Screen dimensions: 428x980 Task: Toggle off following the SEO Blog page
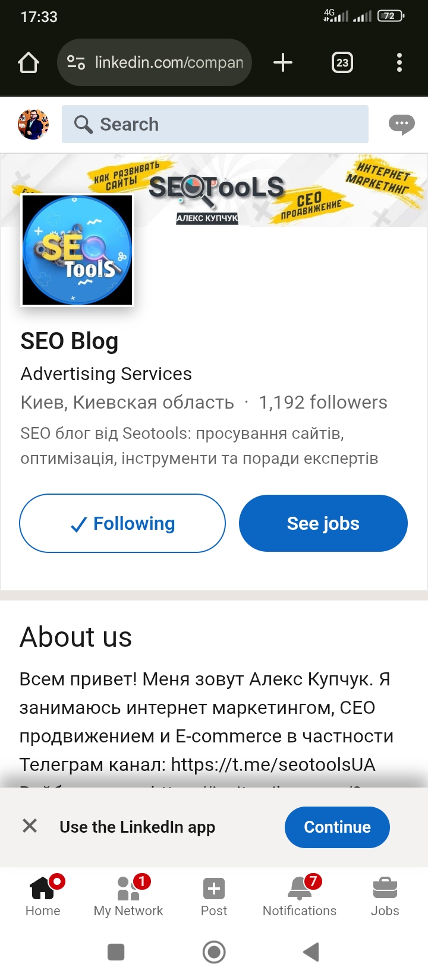tap(122, 523)
